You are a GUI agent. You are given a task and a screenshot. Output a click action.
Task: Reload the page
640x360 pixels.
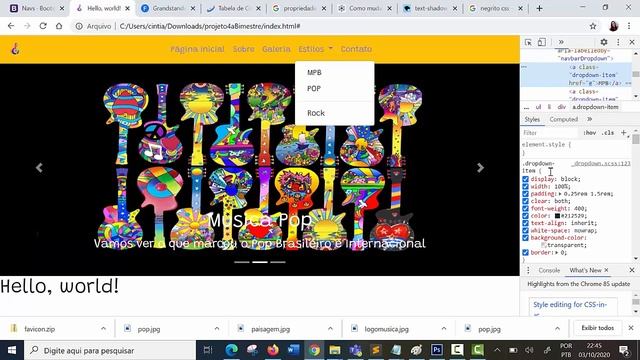[43, 26]
